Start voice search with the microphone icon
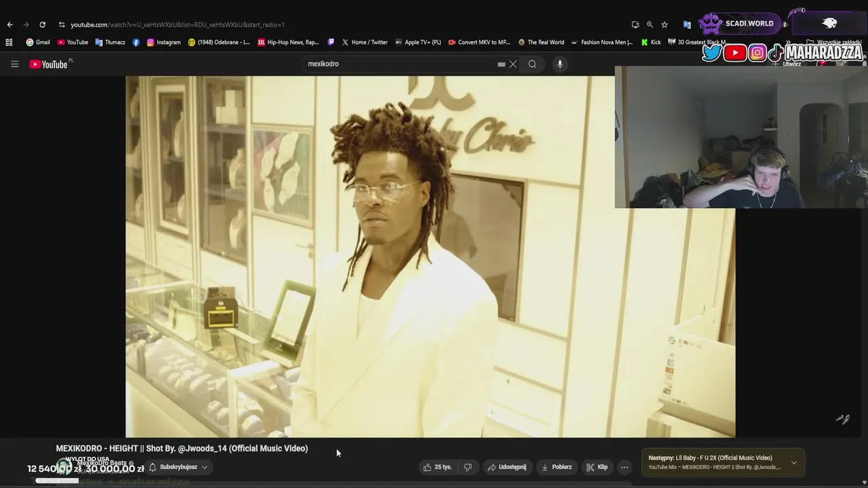Image resolution: width=868 pixels, height=488 pixels. coord(559,64)
